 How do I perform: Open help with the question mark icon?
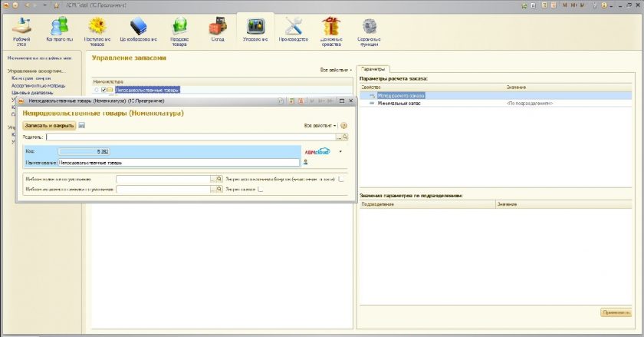click(343, 125)
